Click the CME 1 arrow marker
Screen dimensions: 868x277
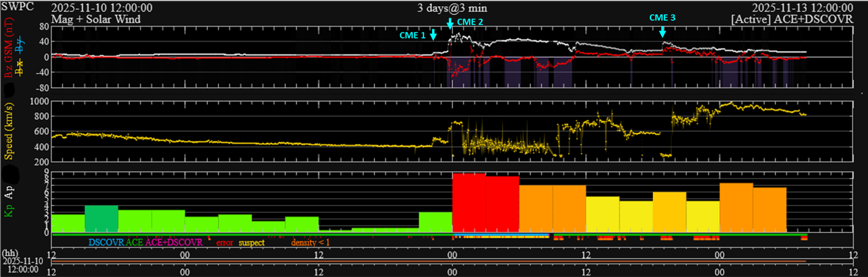[x=433, y=35]
